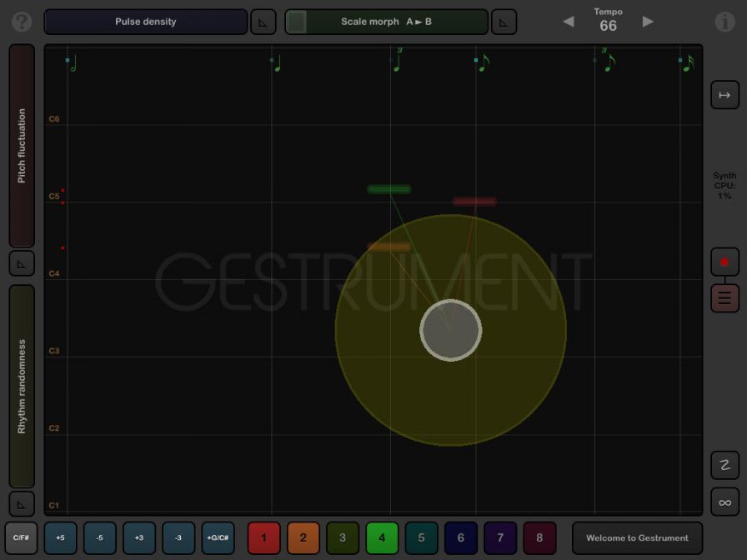The width and height of the screenshot is (747, 560).
Task: Click the Welcome to Gestrument bar
Action: click(637, 537)
